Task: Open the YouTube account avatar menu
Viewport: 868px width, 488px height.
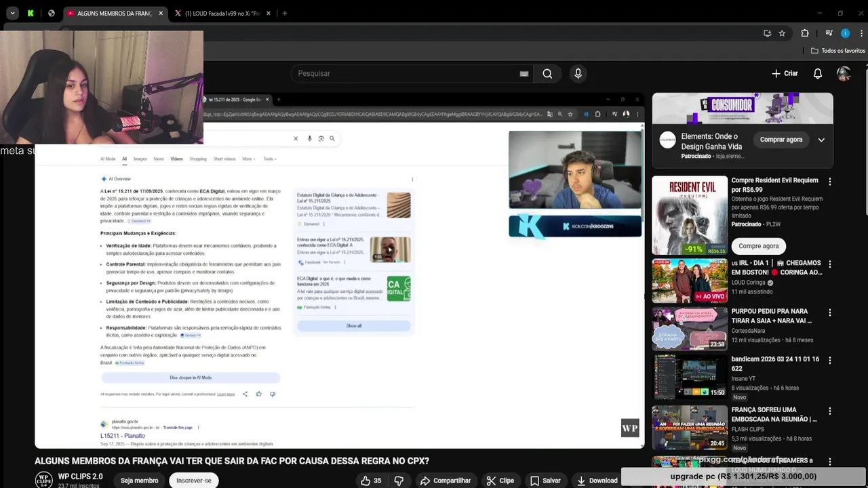Action: [x=844, y=73]
